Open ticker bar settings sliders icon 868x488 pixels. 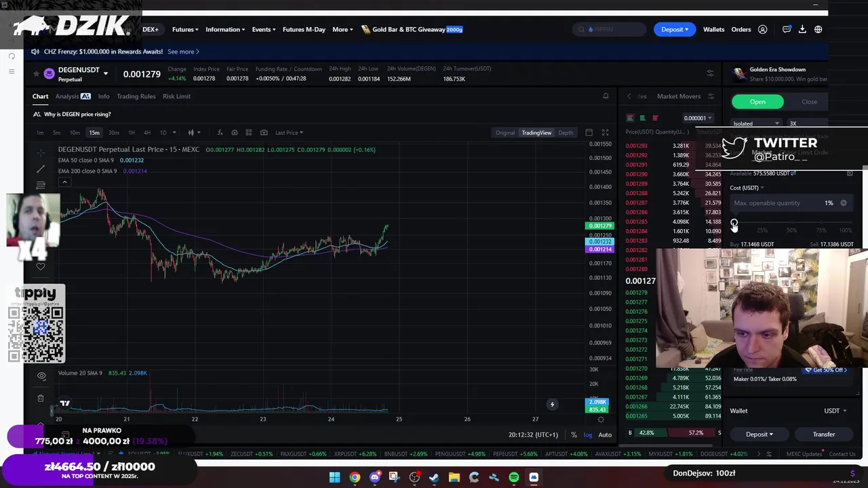[x=710, y=73]
